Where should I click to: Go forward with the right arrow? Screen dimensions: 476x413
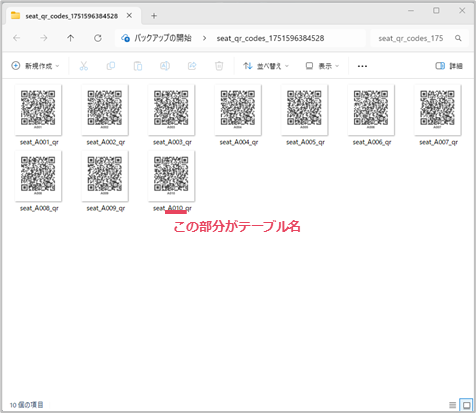pos(44,38)
